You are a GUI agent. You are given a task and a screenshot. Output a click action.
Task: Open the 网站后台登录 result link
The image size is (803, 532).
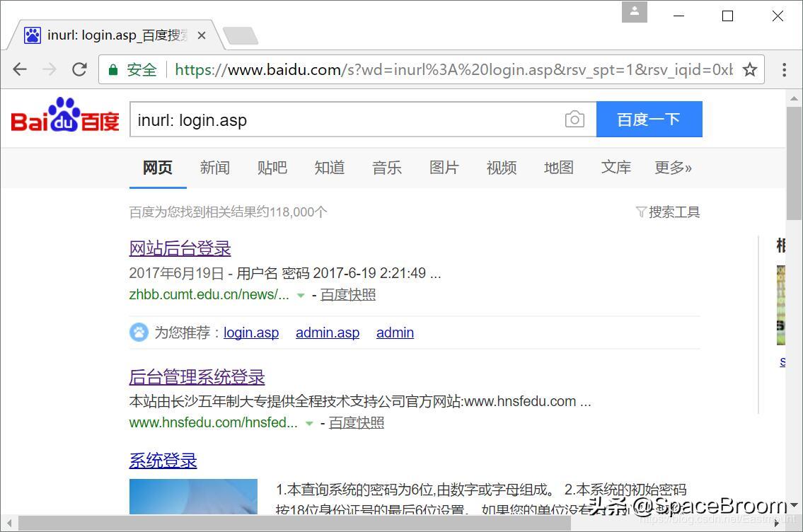(x=178, y=248)
